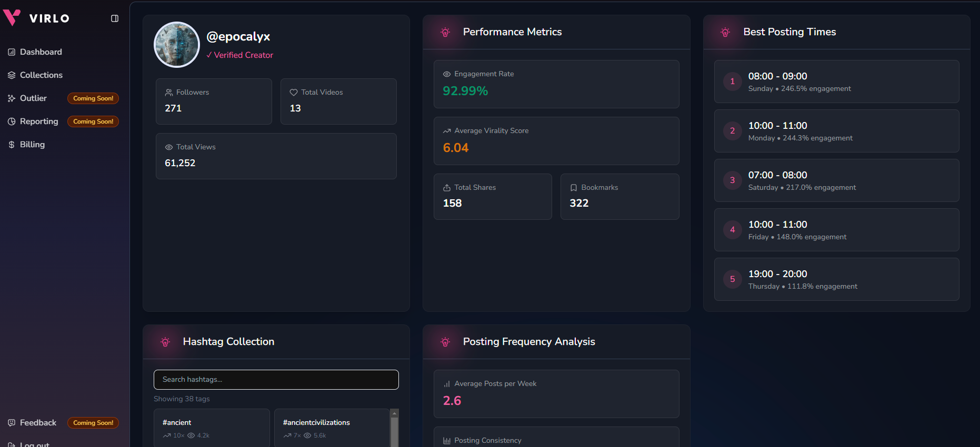Click the rank 1 badge for Sunday

click(x=732, y=82)
